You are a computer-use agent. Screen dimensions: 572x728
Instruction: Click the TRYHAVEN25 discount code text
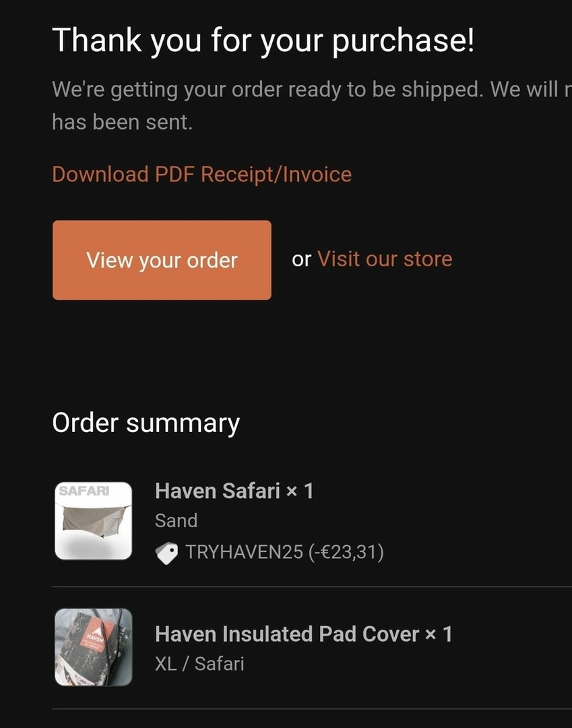pyautogui.click(x=244, y=552)
